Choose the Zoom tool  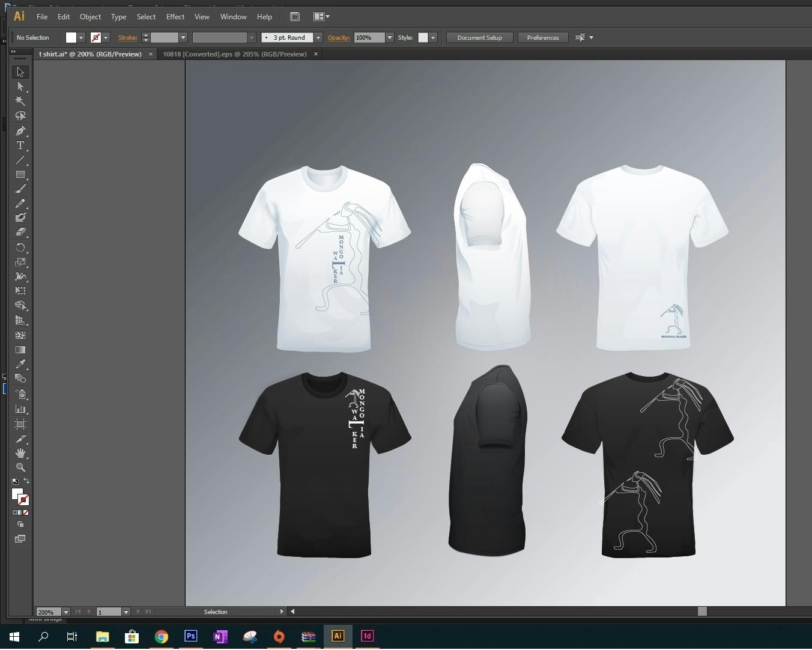[20, 467]
